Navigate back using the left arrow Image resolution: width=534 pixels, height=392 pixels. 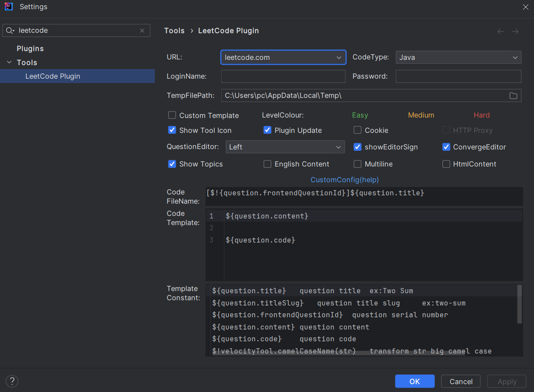[500, 31]
